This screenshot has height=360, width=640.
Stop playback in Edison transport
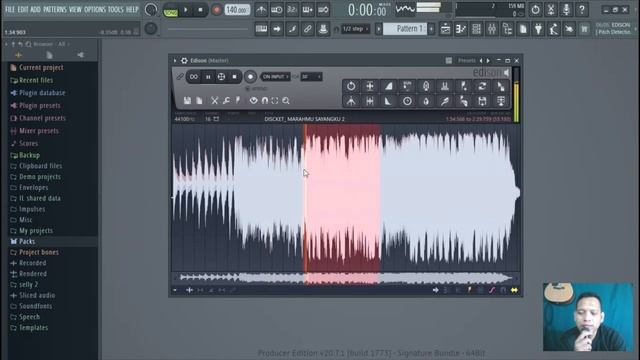coord(234,77)
